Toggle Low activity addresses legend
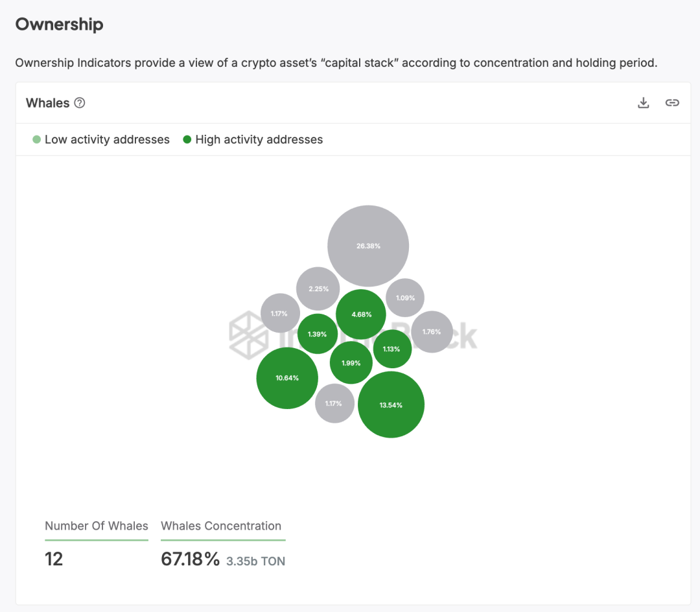This screenshot has width=700, height=612. [101, 139]
